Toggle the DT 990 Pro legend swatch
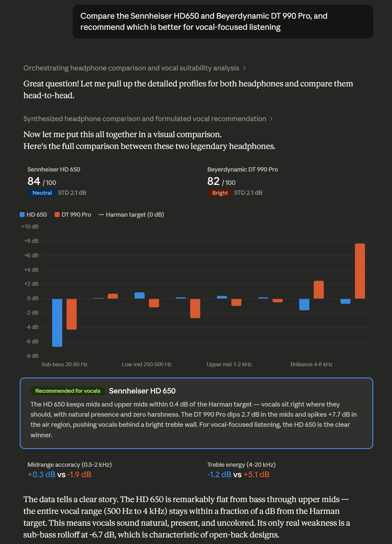Image resolution: width=392 pixels, height=544 pixels. click(57, 214)
